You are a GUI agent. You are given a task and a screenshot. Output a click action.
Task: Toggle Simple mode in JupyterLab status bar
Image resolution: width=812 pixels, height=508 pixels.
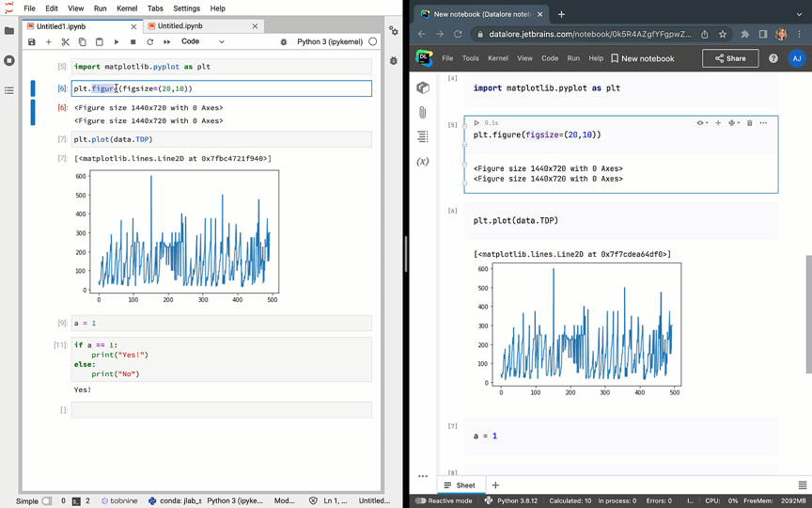(46, 500)
